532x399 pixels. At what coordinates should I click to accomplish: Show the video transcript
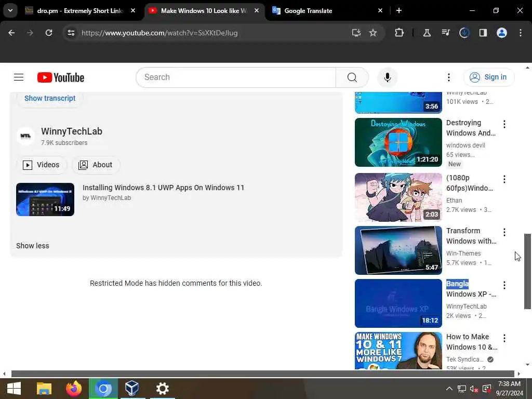click(50, 98)
